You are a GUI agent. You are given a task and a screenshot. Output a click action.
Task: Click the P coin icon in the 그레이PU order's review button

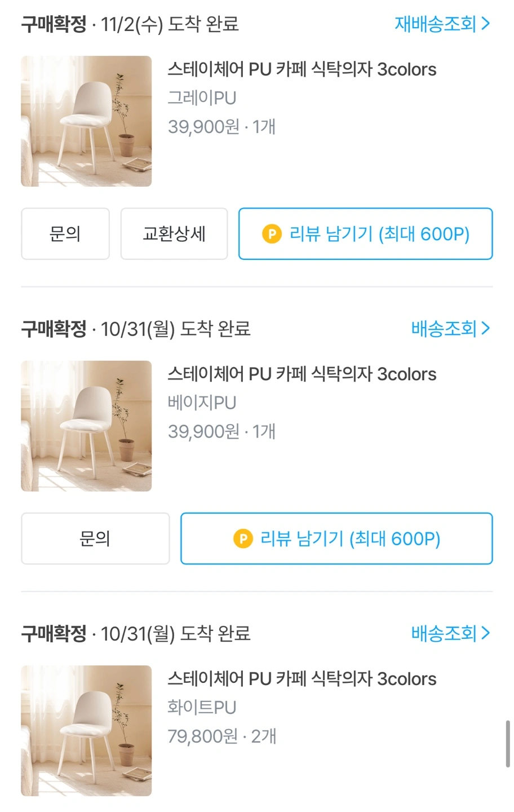pyautogui.click(x=272, y=234)
